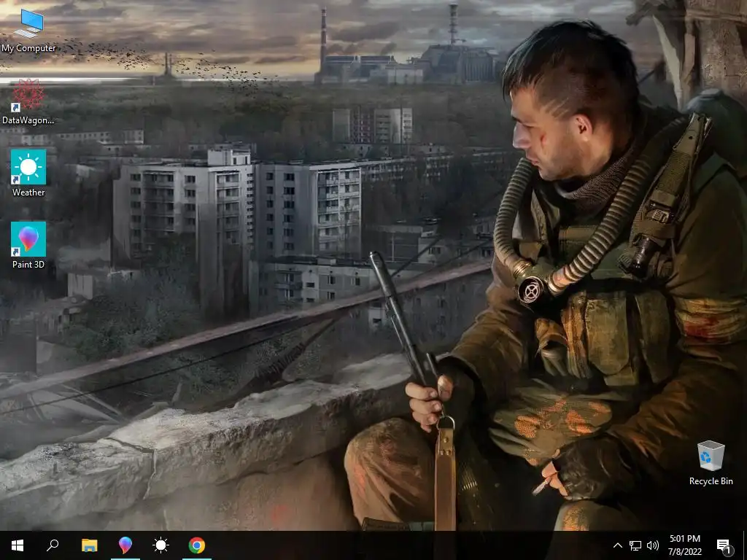
Task: Open File Explorer from the taskbar
Action: point(90,545)
